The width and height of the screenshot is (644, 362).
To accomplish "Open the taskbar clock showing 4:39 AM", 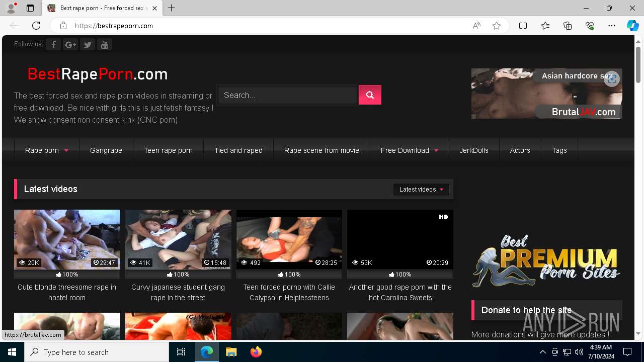I will [601, 352].
